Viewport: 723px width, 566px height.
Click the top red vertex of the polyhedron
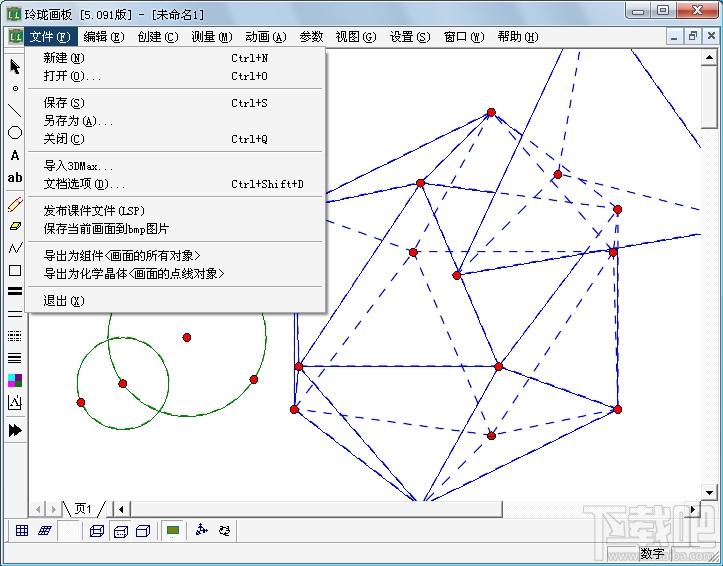point(491,112)
